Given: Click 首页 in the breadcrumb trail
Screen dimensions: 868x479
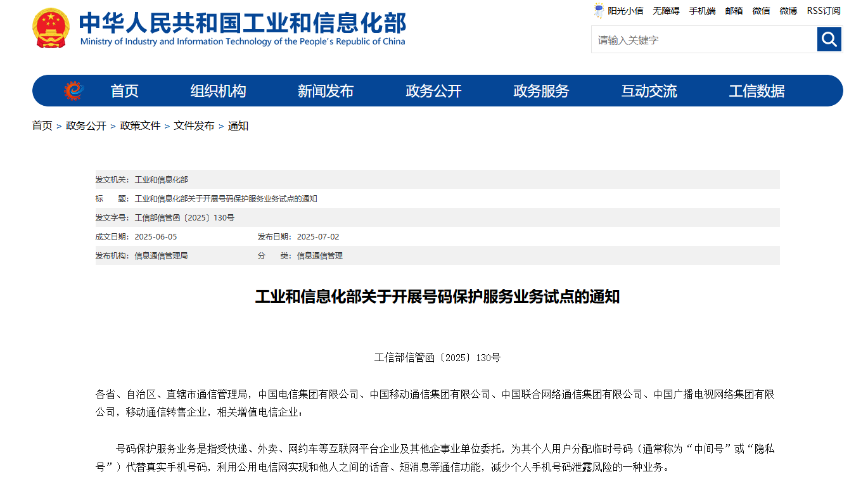Looking at the screenshot, I should click(x=42, y=125).
